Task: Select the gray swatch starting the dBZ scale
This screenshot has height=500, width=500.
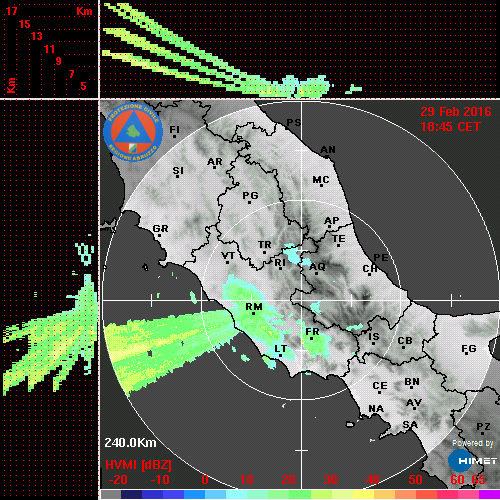Action: pos(110,494)
